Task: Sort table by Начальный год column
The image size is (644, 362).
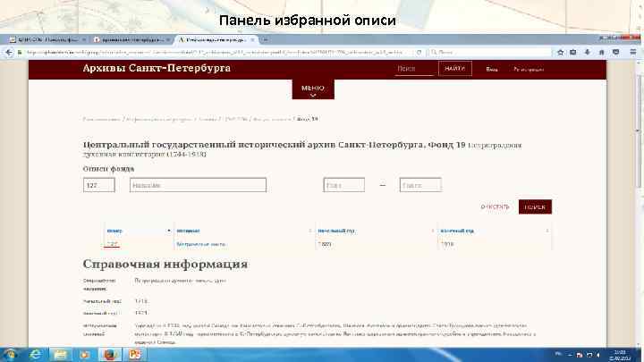Action: point(376,231)
